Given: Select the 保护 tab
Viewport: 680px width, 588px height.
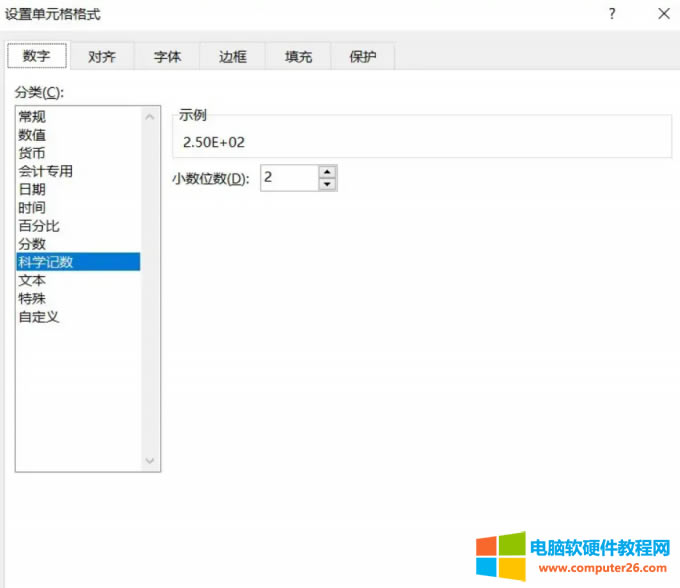Looking at the screenshot, I should [363, 57].
